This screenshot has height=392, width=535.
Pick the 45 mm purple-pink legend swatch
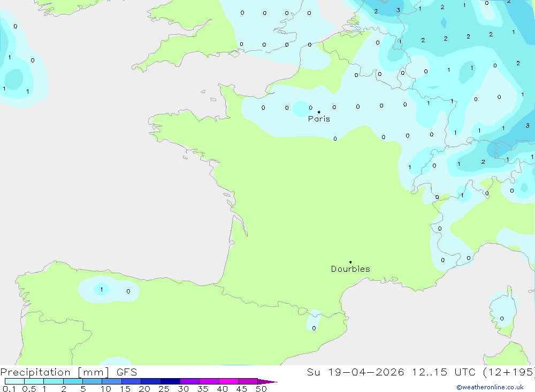point(248,381)
